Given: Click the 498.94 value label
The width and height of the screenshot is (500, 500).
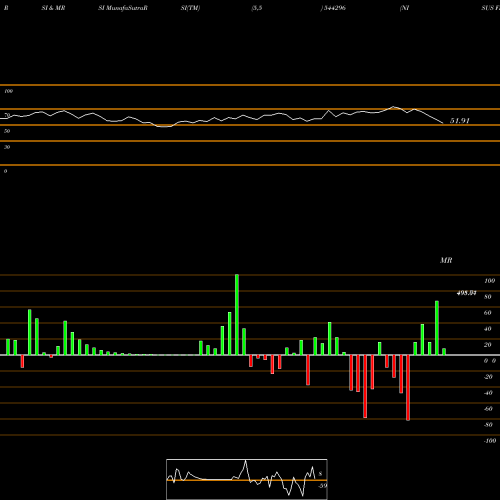Looking at the screenshot, I should (x=466, y=293).
